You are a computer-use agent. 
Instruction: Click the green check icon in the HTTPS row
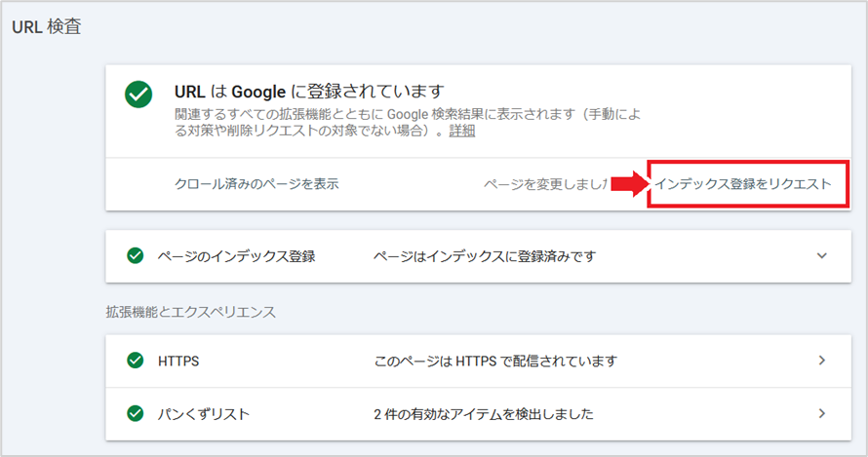(x=135, y=361)
